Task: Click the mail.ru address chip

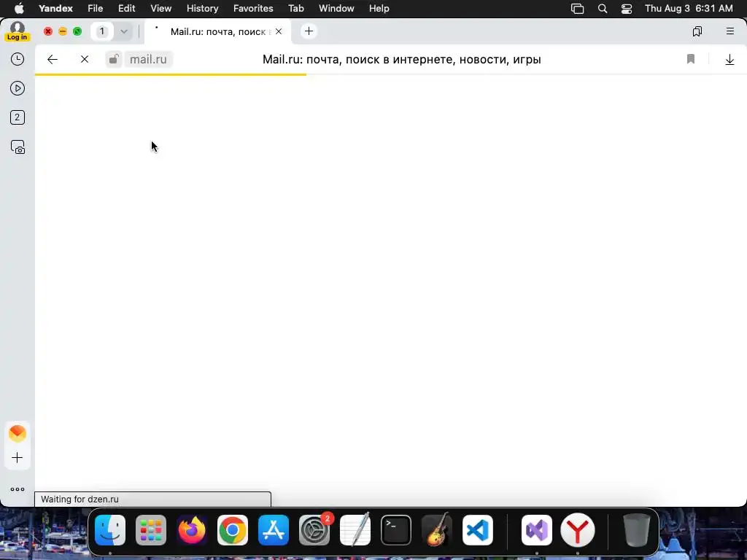Action: pos(148,59)
